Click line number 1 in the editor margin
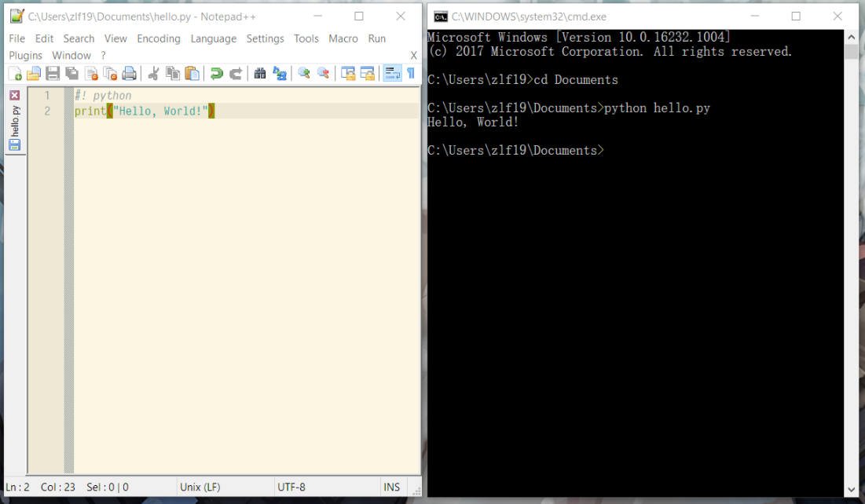The image size is (865, 504). 47,96
